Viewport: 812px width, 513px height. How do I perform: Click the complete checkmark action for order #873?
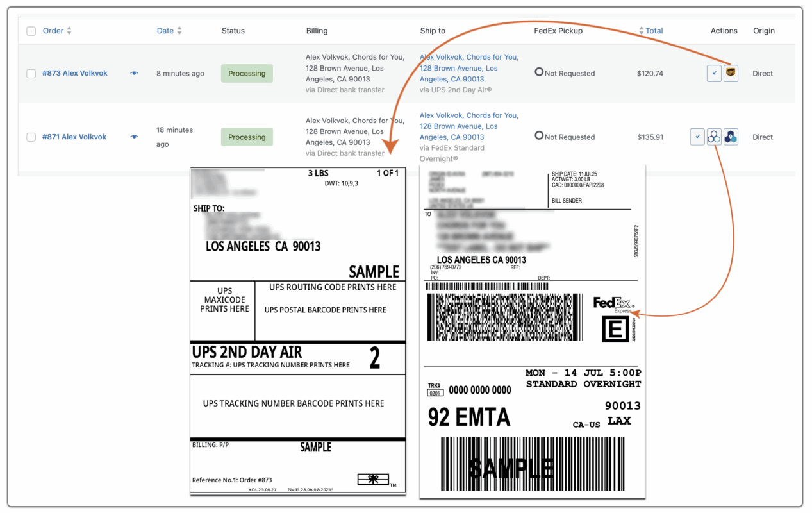[714, 73]
